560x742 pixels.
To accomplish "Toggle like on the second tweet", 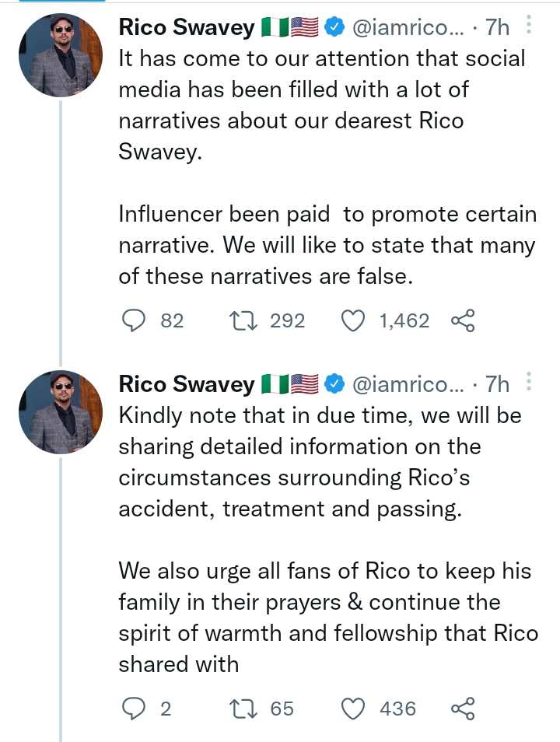I will pyautogui.click(x=354, y=708).
